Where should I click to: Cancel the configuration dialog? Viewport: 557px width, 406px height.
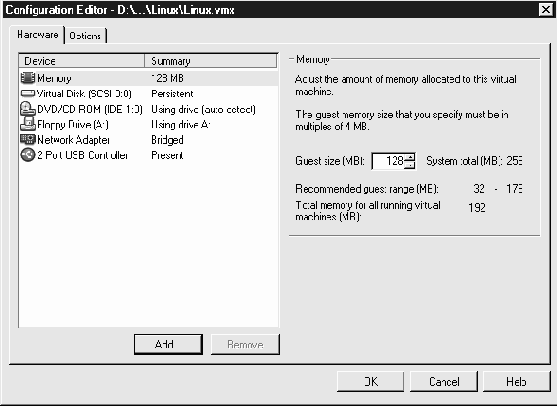click(444, 381)
